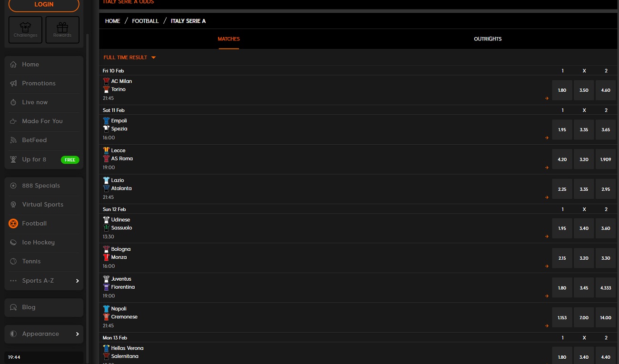The height and width of the screenshot is (364, 619).
Task: Click the orange Football ball icon
Action: pyautogui.click(x=13, y=223)
